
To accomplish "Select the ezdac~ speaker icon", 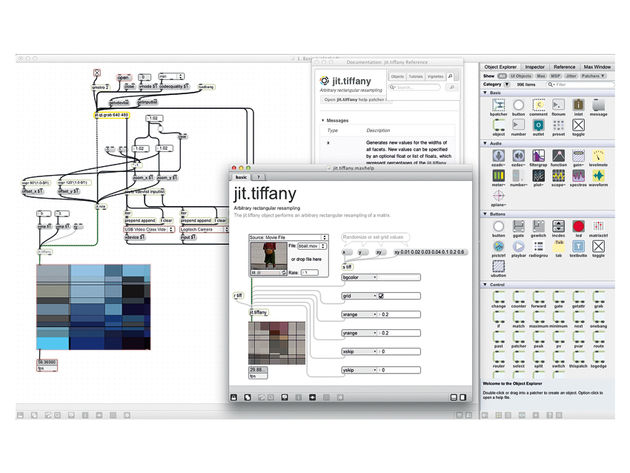I will pos(518,156).
